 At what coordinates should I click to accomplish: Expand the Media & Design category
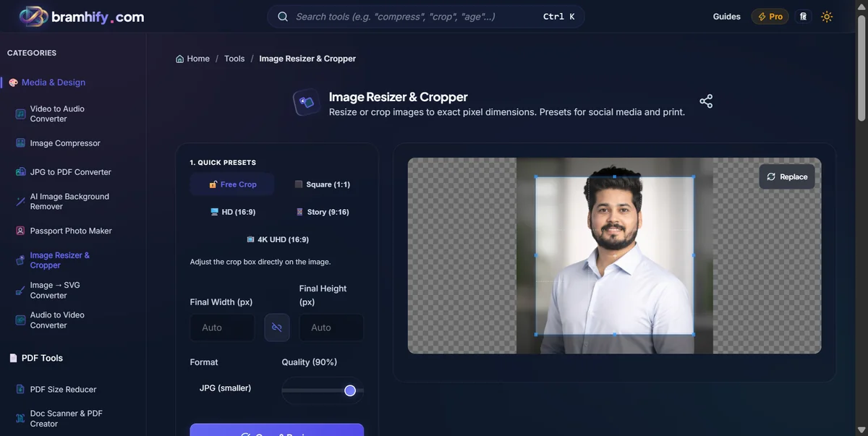coord(54,82)
